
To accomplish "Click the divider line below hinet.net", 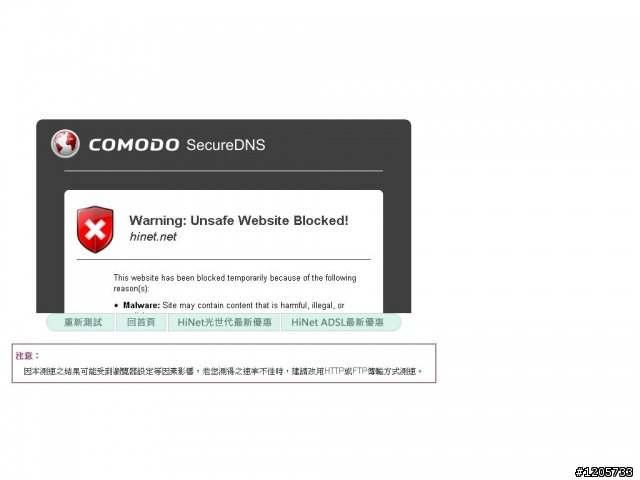I will coord(224,259).
